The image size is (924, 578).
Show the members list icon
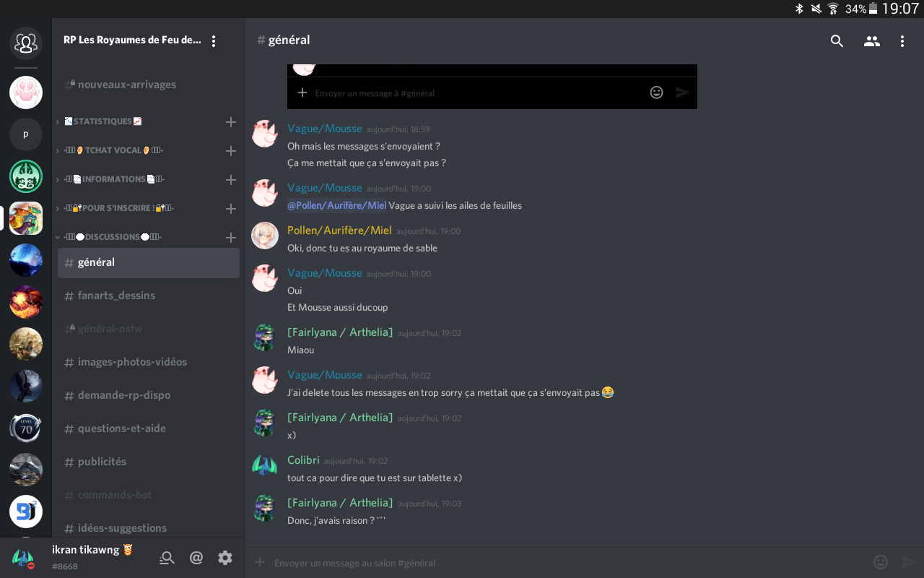point(872,41)
